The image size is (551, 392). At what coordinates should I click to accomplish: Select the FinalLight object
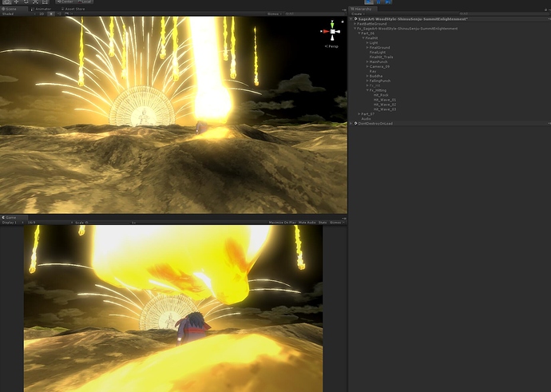pos(378,53)
